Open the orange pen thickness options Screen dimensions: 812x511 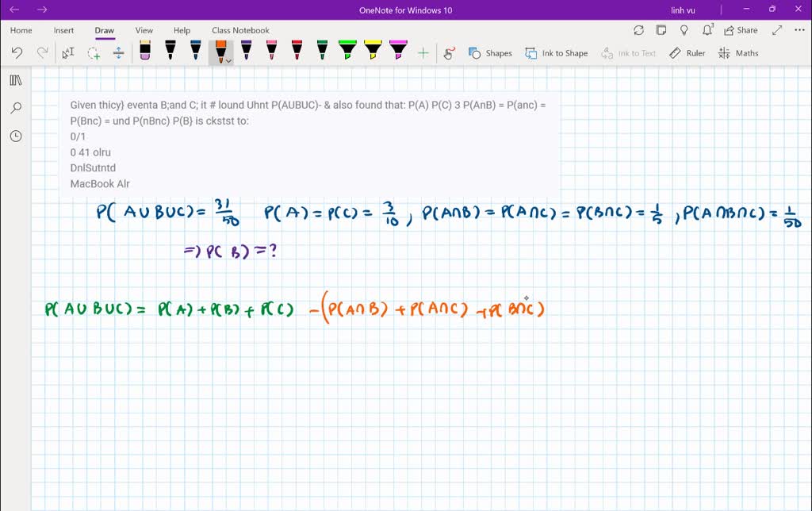pos(230,62)
